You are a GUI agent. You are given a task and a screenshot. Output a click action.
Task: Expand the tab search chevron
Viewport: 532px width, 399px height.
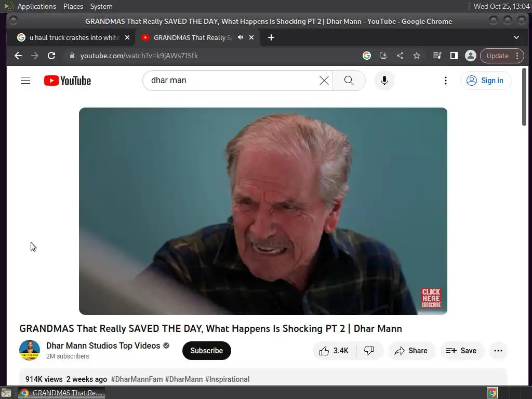coord(516,37)
